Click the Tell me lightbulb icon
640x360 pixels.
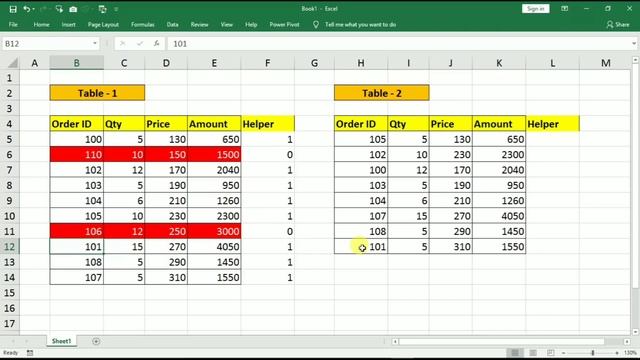click(x=316, y=24)
